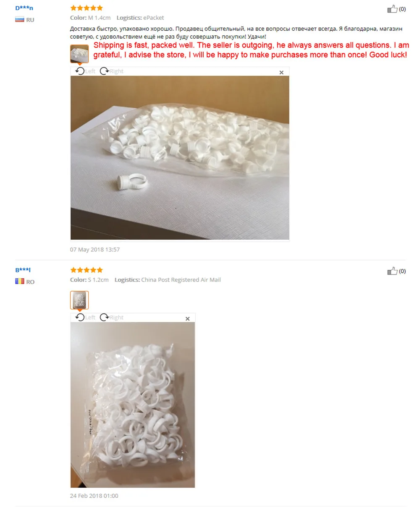Viewport: 420px width, 507px height.
Task: Click the helpful count next to B***l's thumbs-up
Action: pyautogui.click(x=402, y=271)
